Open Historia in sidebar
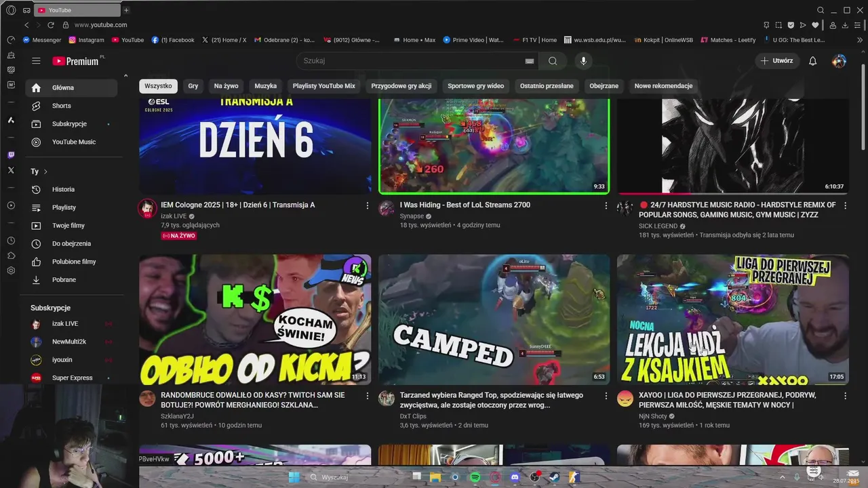Image resolution: width=868 pixels, height=488 pixels. 71,189
